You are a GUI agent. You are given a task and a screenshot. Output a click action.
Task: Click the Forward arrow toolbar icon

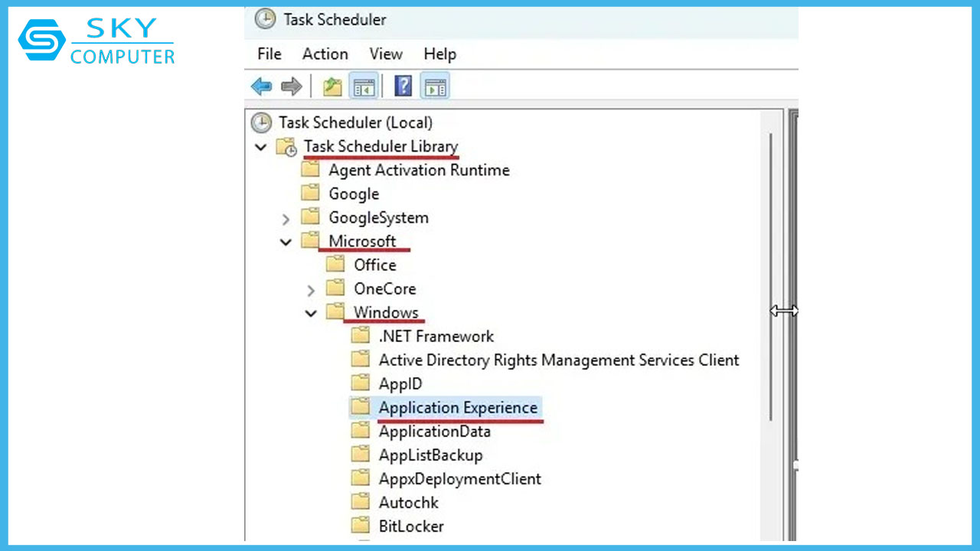(x=292, y=86)
